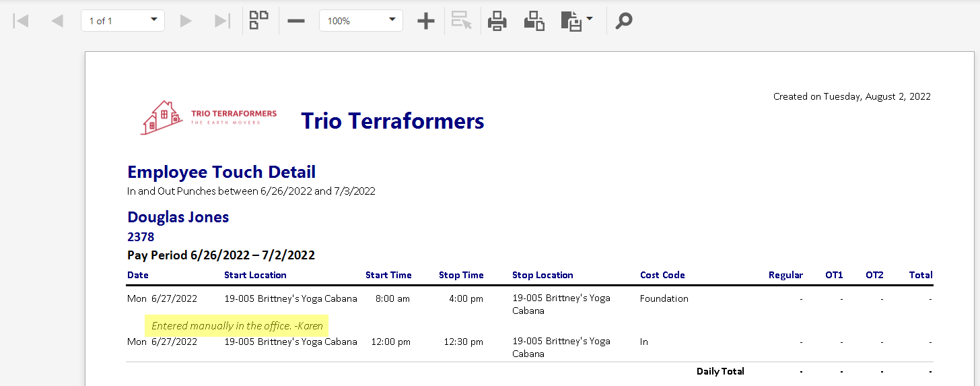Zoom out with the minus button
980x386 pixels.
coord(296,21)
